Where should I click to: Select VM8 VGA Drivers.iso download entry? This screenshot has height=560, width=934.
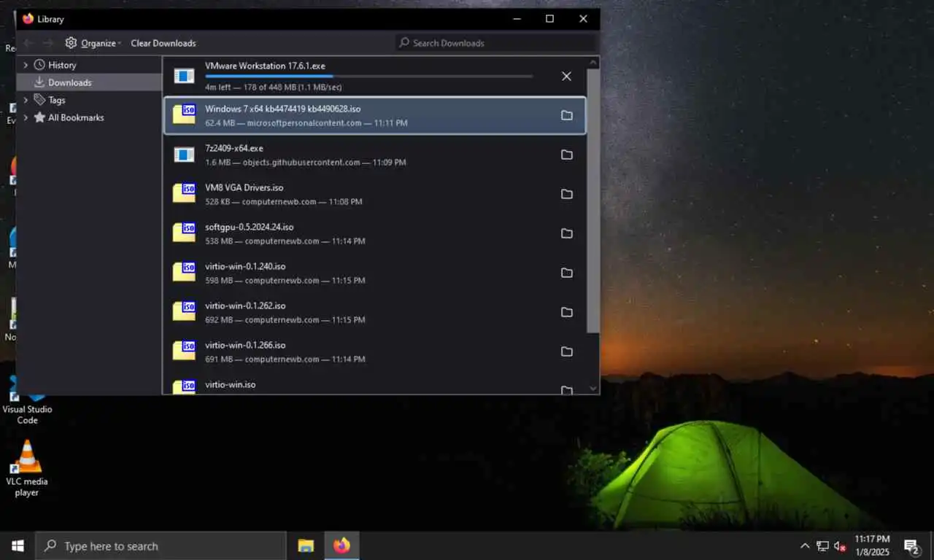pos(375,194)
